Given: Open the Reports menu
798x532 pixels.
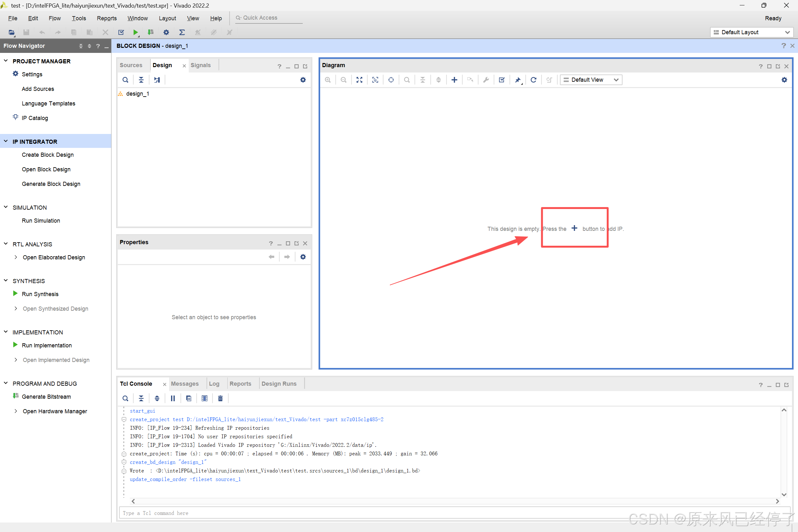Looking at the screenshot, I should click(x=106, y=18).
